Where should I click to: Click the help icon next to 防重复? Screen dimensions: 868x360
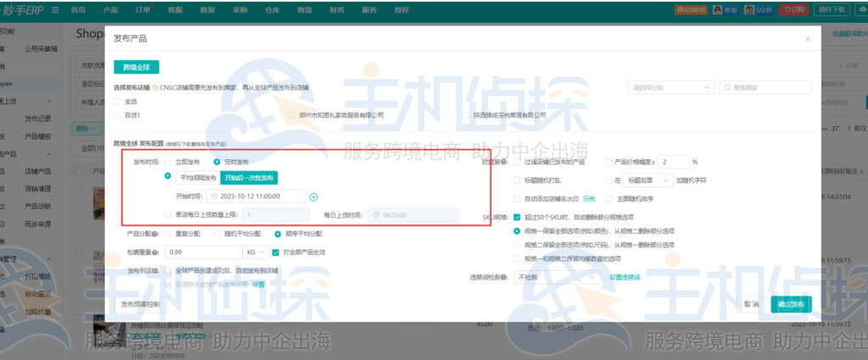click(x=504, y=162)
